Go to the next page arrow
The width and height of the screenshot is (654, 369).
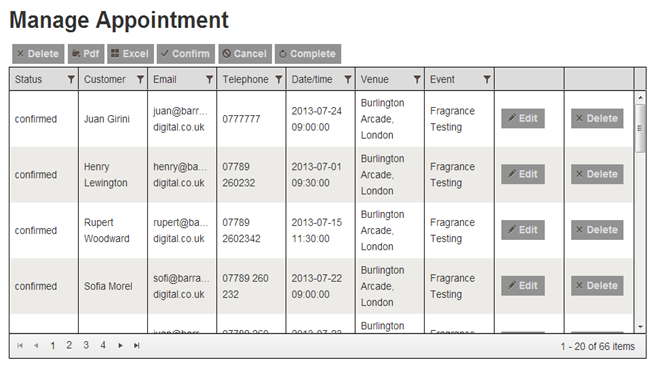coord(120,346)
